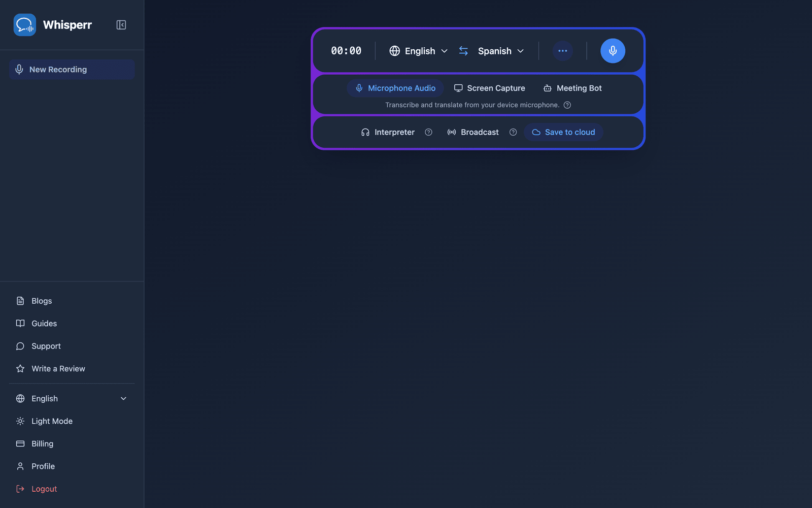Open the English source language dropdown

(419, 51)
